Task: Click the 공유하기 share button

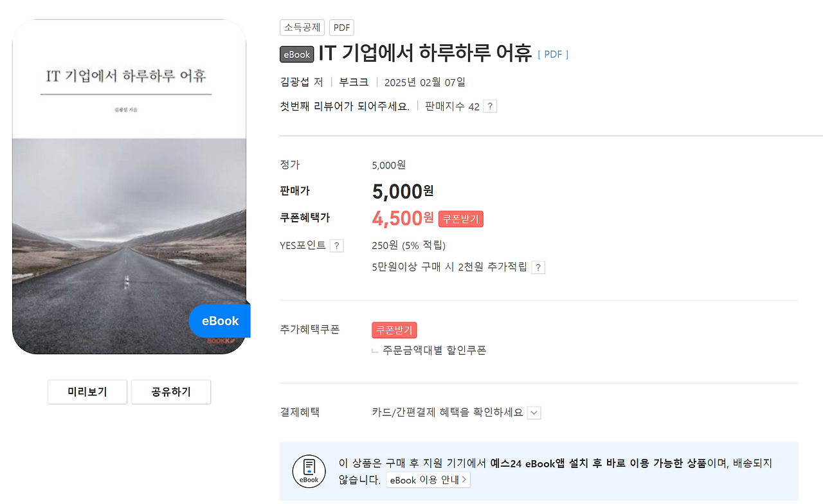Action: [x=170, y=392]
